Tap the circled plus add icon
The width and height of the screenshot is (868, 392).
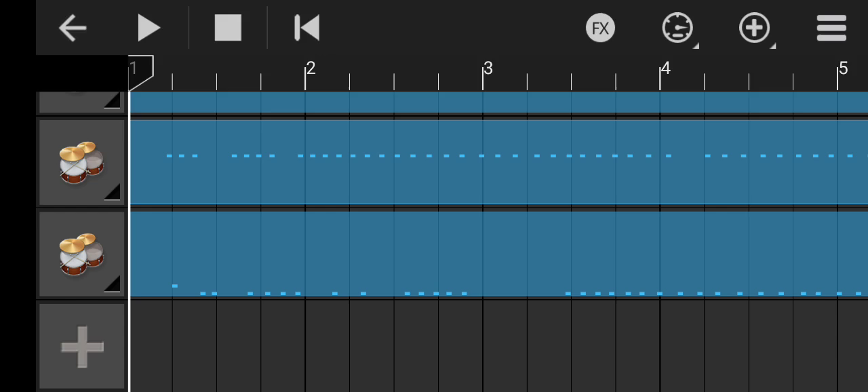tap(755, 28)
